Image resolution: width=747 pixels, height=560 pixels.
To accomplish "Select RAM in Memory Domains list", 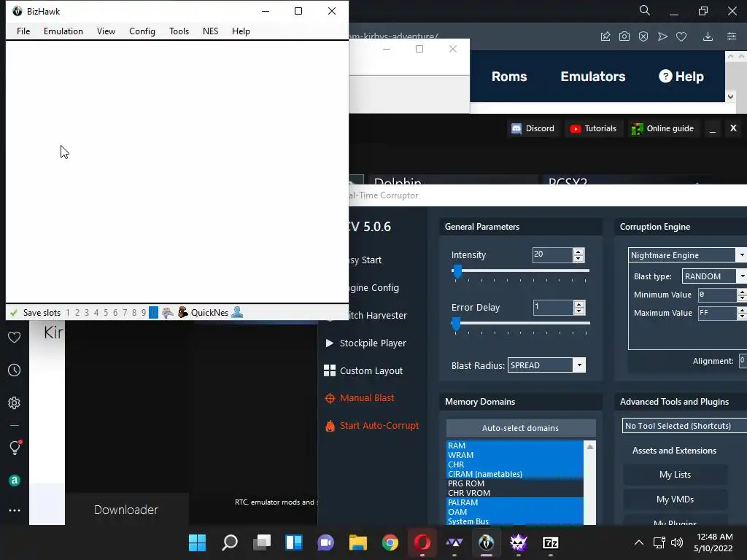I will click(x=514, y=446).
